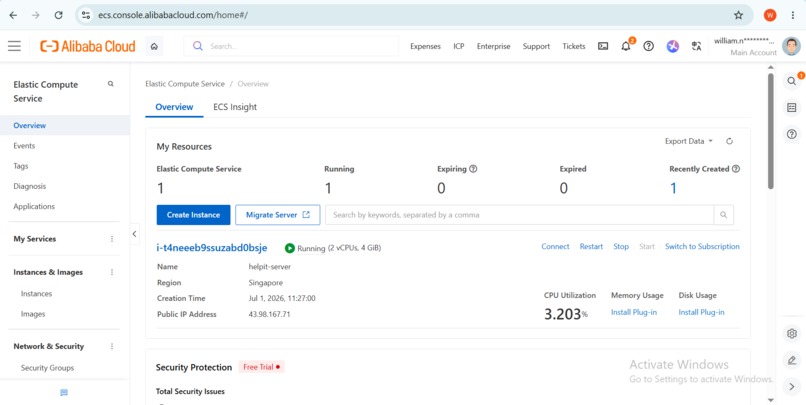Open Instances & Images options menu
Screen dimensions: 806x405
[112, 272]
